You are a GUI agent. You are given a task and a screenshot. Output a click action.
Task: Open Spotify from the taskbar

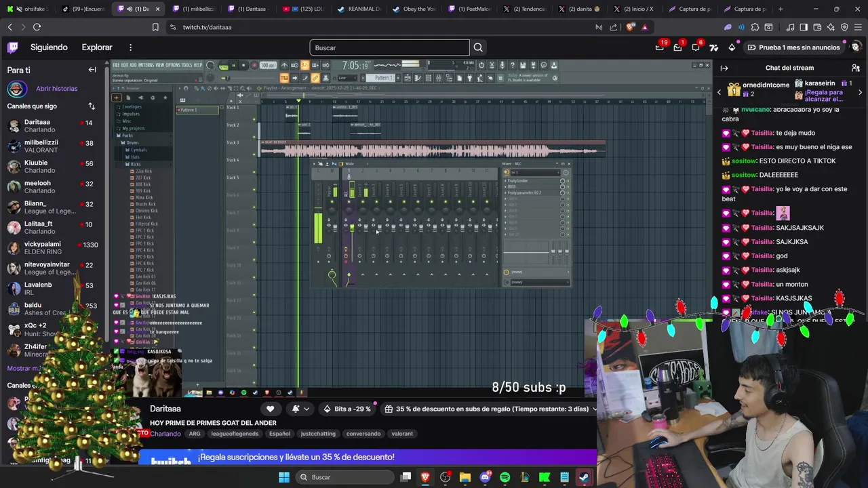click(x=505, y=477)
